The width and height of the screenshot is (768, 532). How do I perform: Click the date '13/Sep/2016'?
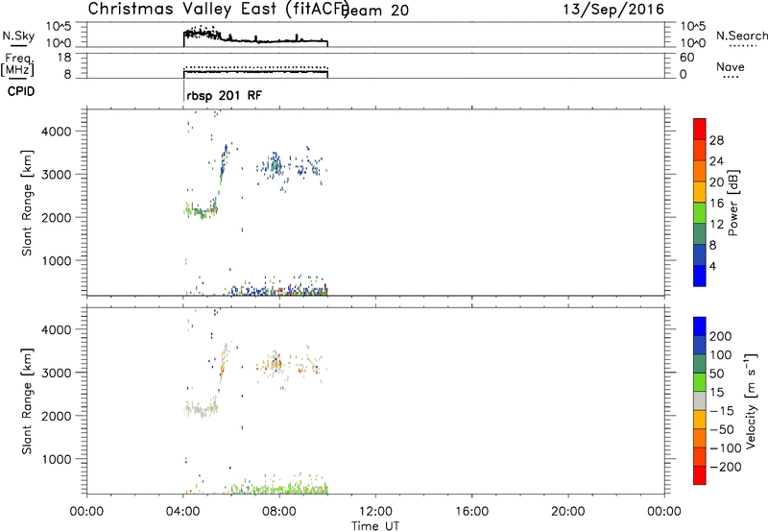pos(613,9)
